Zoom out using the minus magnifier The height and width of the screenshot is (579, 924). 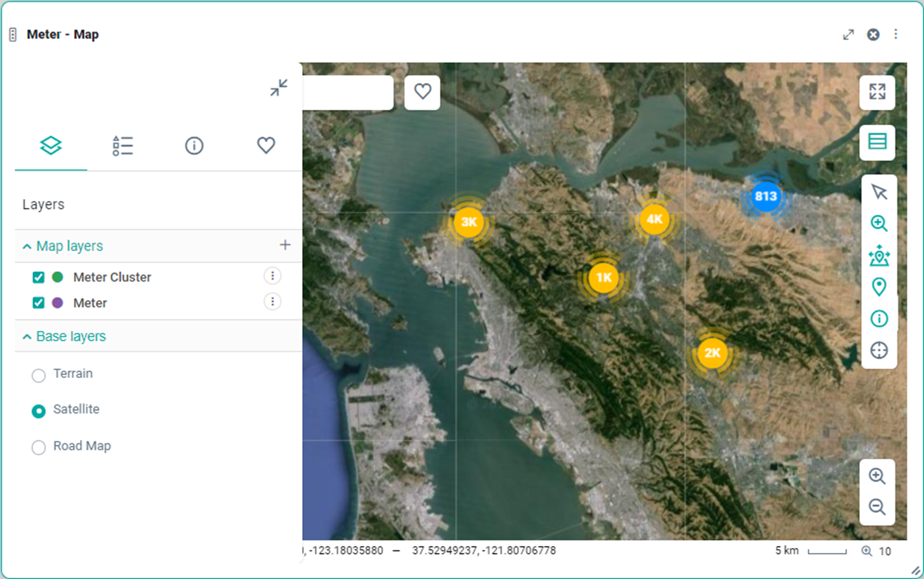877,507
